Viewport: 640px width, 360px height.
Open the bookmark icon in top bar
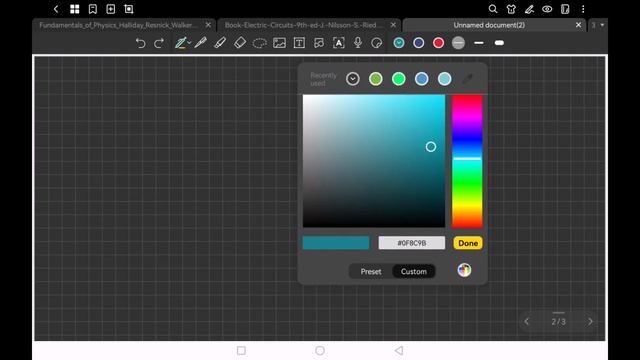click(93, 9)
